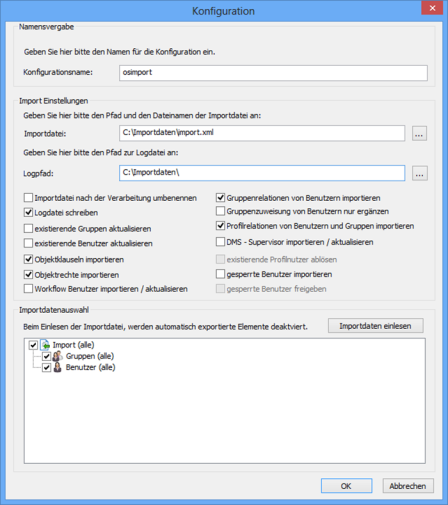Select the Gruppen (alle) tree node
Viewport: 448px width, 505px height.
tap(90, 356)
